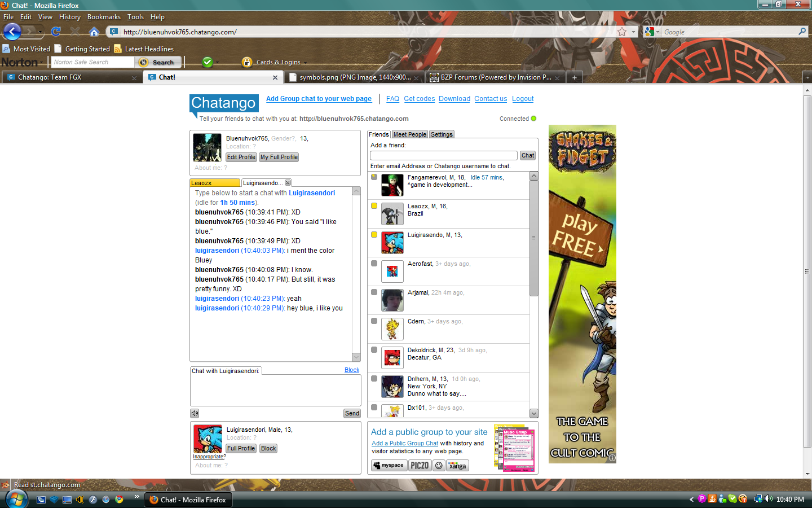Open the History menu

tap(69, 17)
